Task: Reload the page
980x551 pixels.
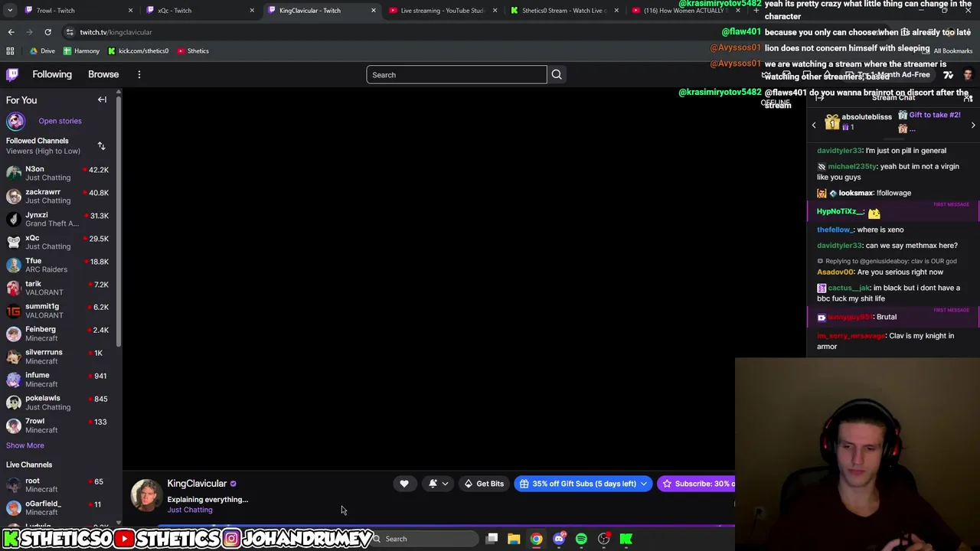Action: [47, 32]
